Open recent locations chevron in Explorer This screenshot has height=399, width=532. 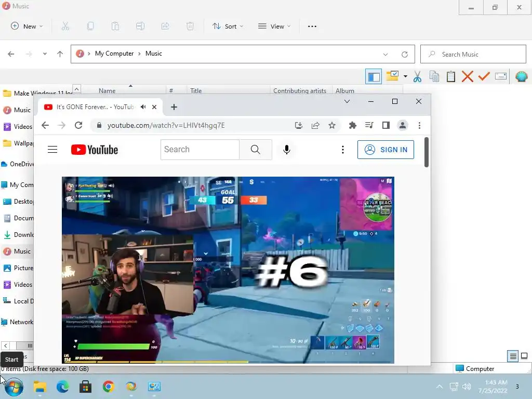45,54
